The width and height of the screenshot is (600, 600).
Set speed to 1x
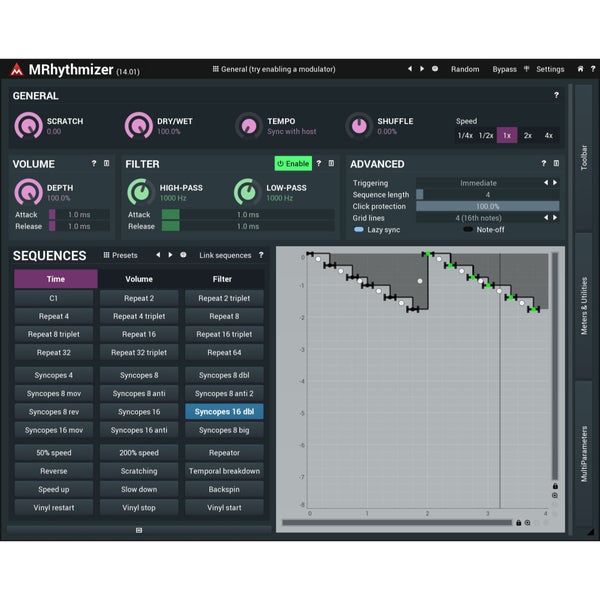(507, 135)
